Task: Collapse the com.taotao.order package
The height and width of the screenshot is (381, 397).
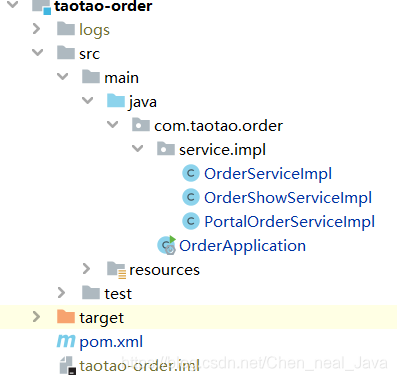Action: click(x=112, y=124)
